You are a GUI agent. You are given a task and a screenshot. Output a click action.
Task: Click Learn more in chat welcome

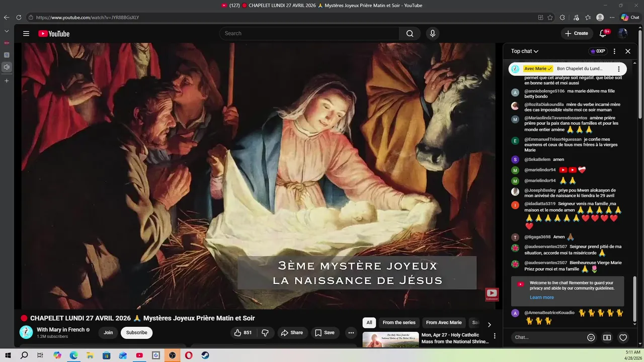(x=542, y=298)
